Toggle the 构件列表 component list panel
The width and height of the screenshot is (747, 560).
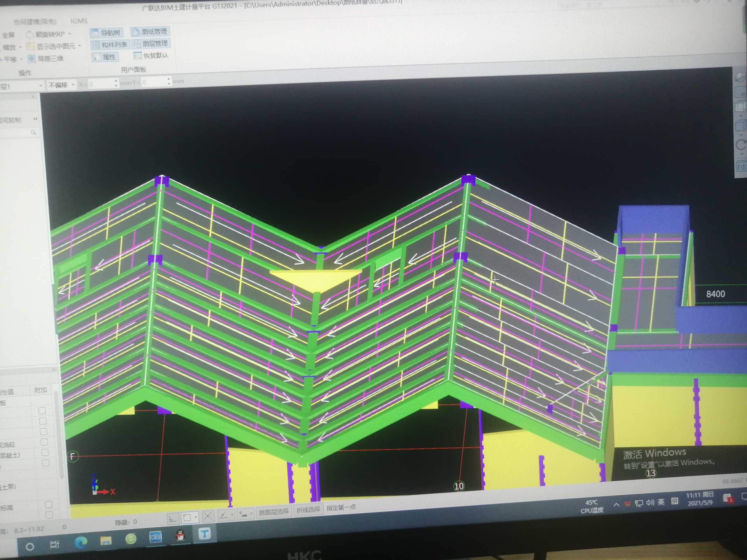click(x=110, y=45)
